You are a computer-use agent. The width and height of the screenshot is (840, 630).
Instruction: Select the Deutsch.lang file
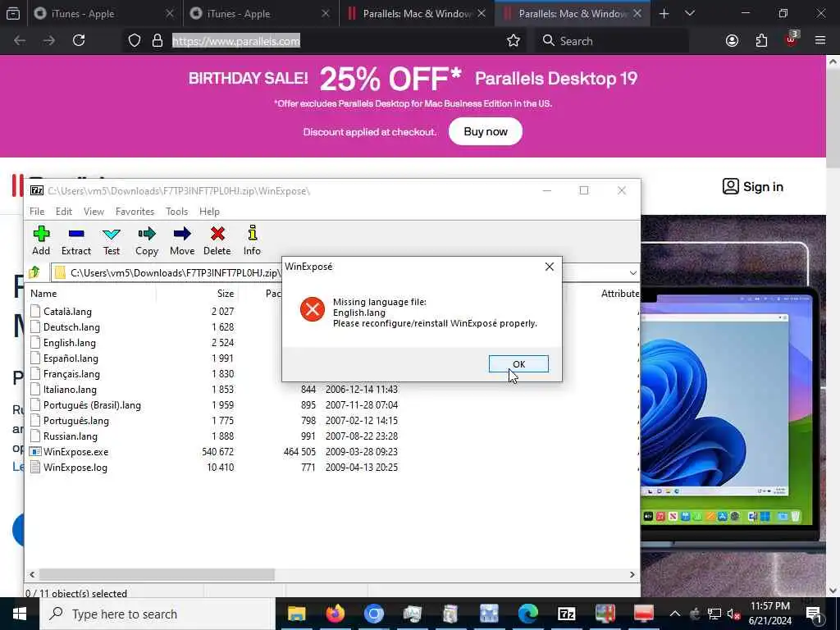(71, 326)
